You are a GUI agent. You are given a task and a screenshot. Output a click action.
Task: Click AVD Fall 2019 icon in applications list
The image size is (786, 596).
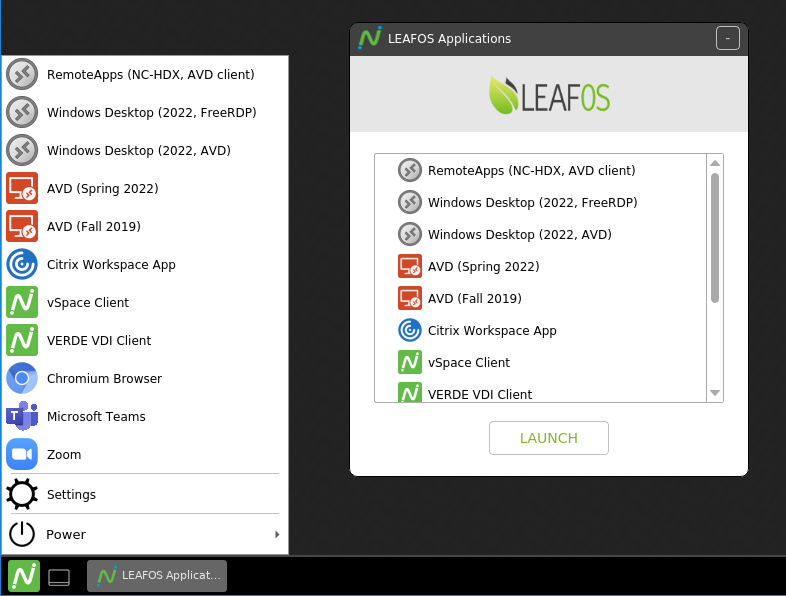click(x=410, y=298)
